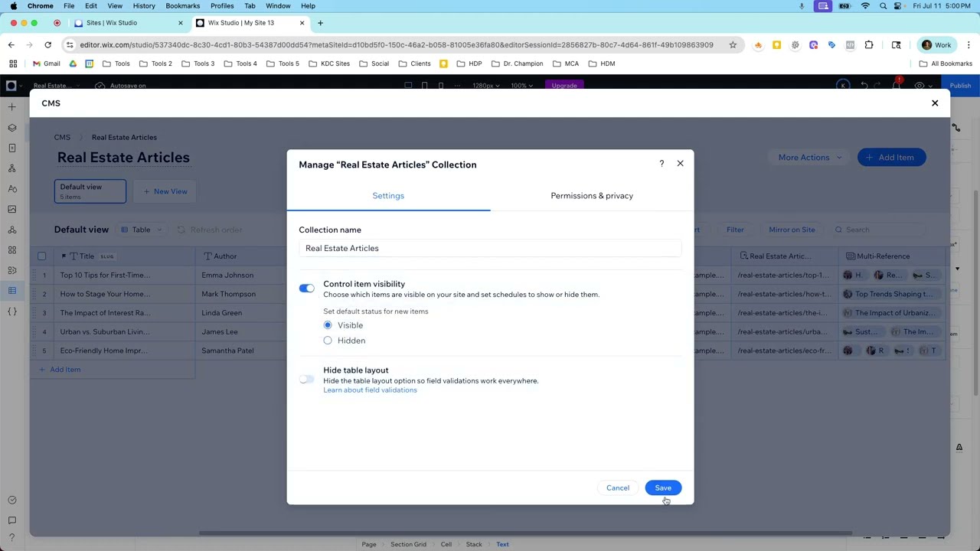Edit the Collection name field
The width and height of the screenshot is (980, 551).
point(490,248)
